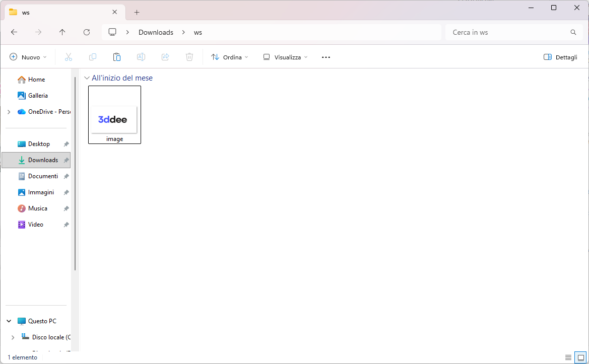Open Documenti in the sidebar
Image resolution: width=589 pixels, height=364 pixels.
click(x=43, y=176)
